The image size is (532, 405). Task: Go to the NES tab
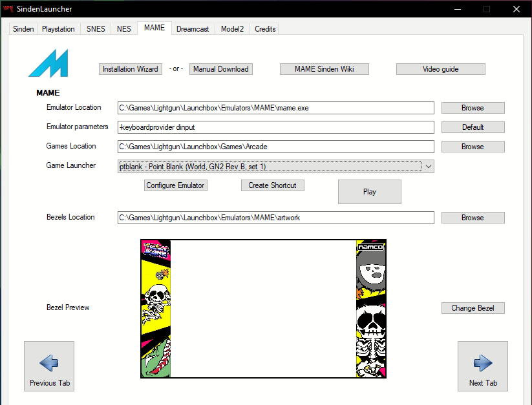(124, 29)
